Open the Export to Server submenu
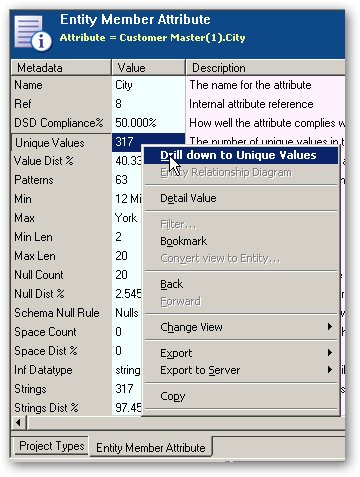Image resolution: width=360 pixels, height=477 pixels. point(241,370)
